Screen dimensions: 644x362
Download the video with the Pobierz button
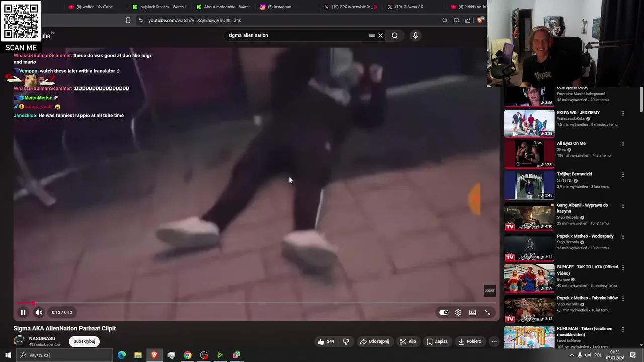coord(470,341)
